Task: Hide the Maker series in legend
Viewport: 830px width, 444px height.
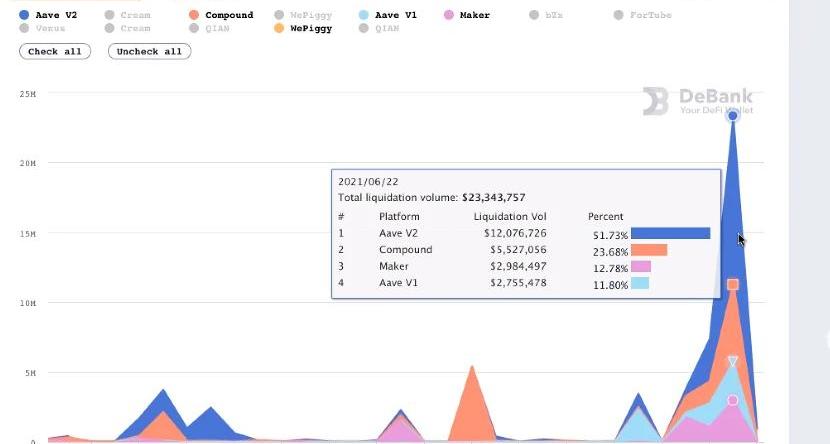Action: click(x=467, y=15)
